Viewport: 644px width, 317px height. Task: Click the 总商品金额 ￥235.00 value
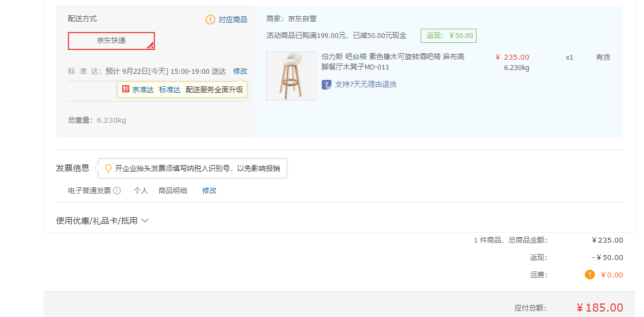coord(608,240)
